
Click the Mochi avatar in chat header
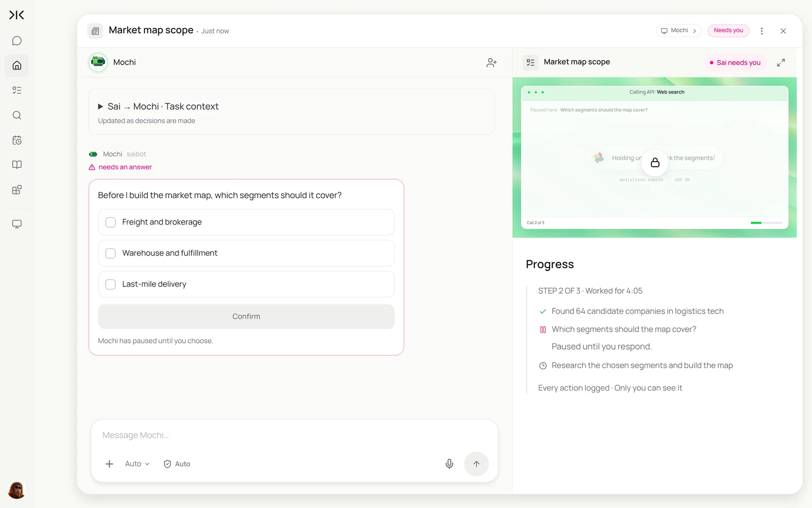click(98, 62)
